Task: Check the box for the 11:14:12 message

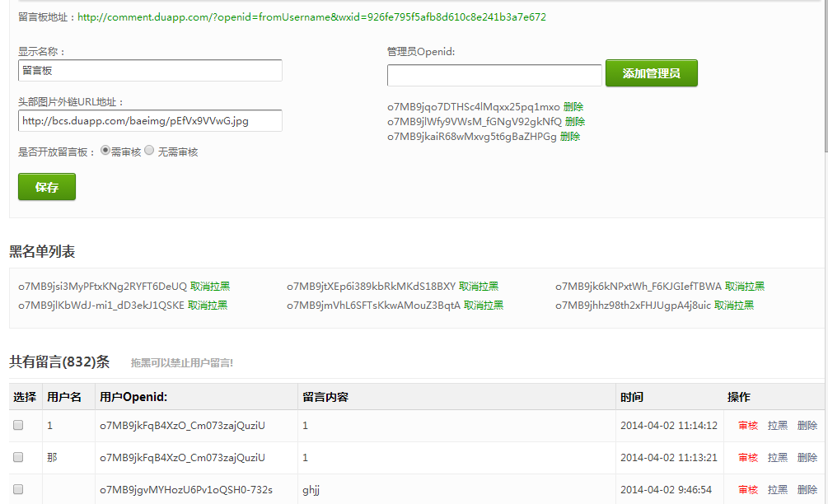Action: (18, 426)
